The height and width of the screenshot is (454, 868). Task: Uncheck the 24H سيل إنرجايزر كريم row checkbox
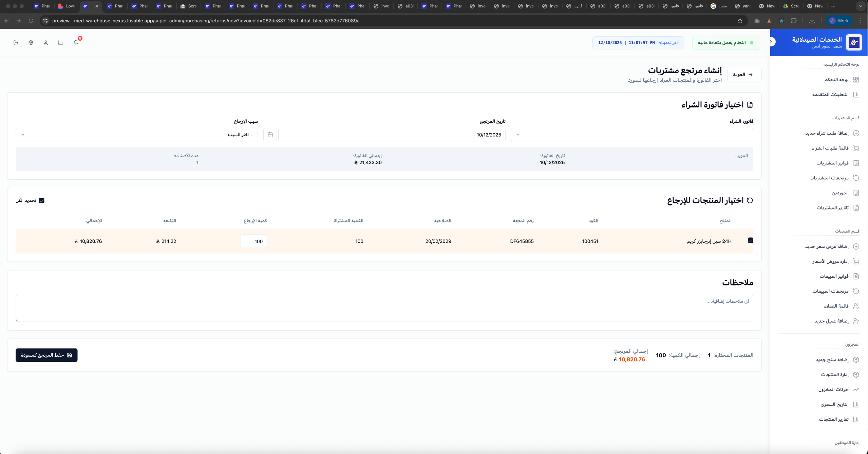pyautogui.click(x=750, y=240)
